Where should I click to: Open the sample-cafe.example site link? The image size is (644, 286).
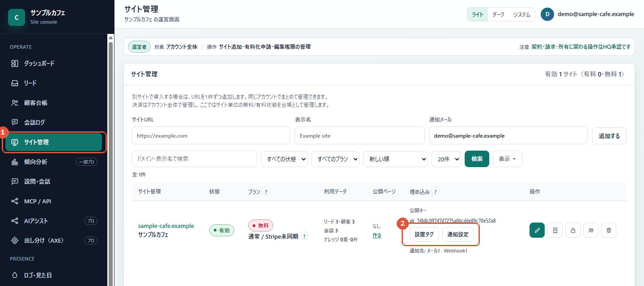point(166,226)
